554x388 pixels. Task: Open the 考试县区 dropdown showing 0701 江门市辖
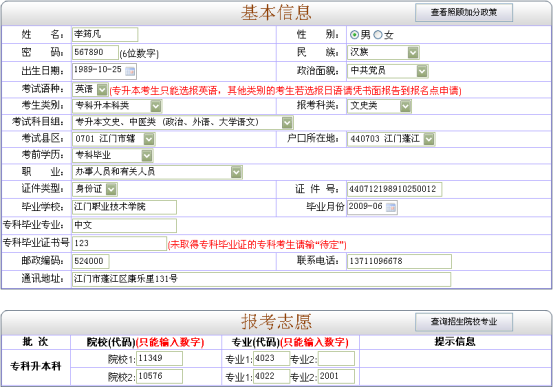[114, 139]
